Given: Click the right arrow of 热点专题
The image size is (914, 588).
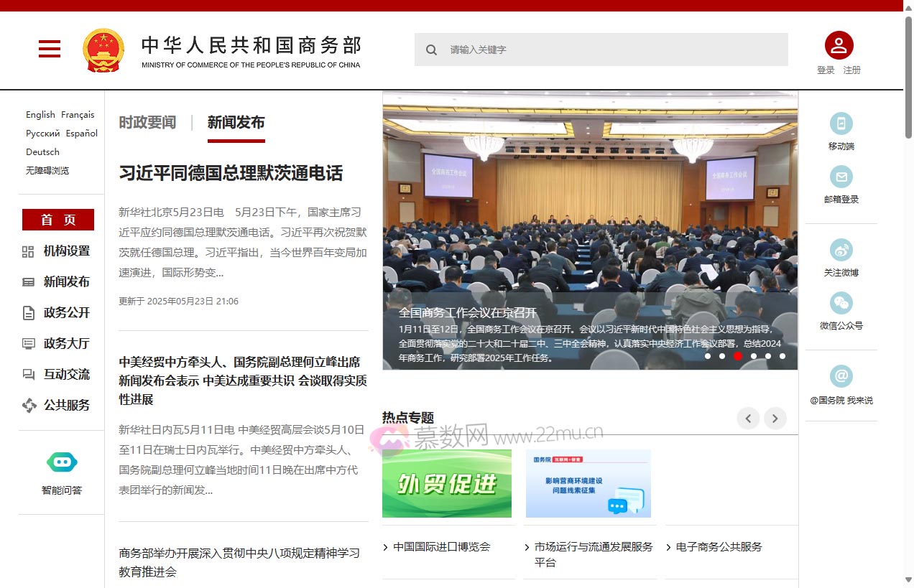Looking at the screenshot, I should point(775,418).
